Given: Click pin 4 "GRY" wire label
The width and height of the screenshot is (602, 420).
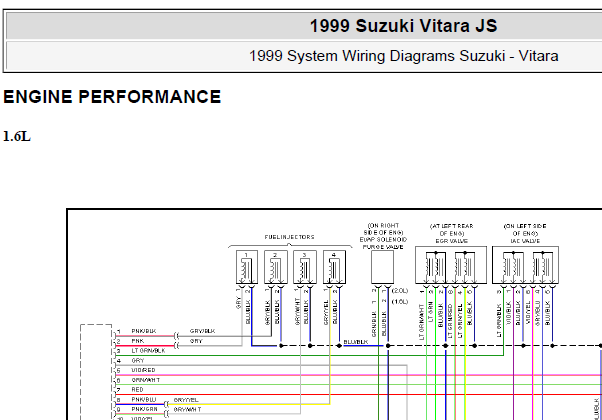Looking at the screenshot, I should 137,360.
